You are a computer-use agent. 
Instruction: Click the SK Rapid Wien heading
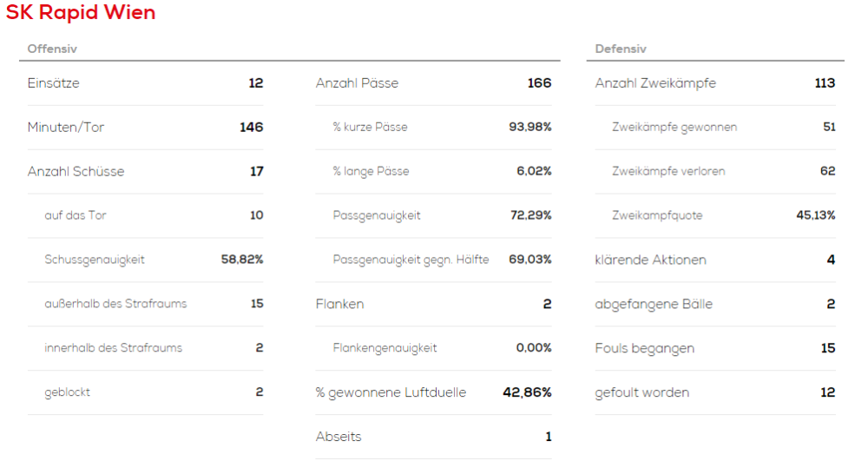81,13
